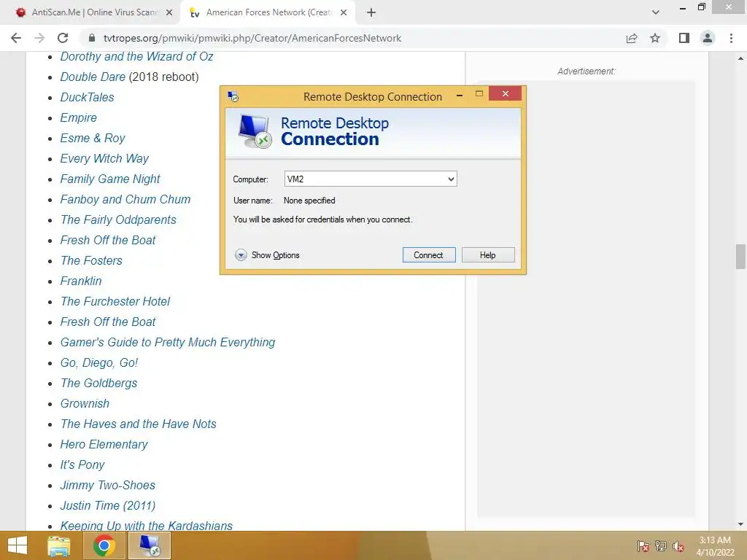Open The Furchester Hotel link
Screen dimensions: 747x560
coord(115,302)
